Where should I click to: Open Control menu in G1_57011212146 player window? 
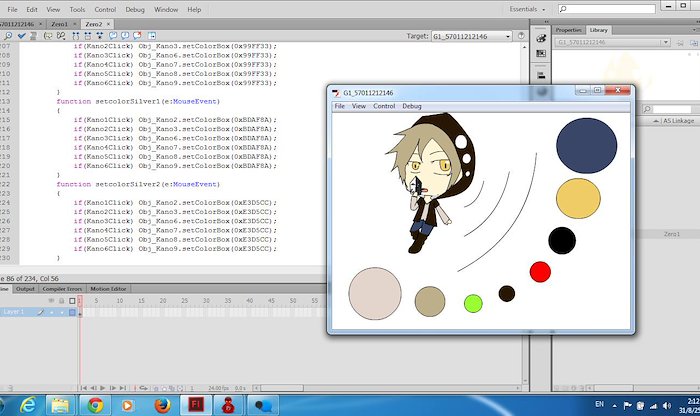pyautogui.click(x=384, y=106)
